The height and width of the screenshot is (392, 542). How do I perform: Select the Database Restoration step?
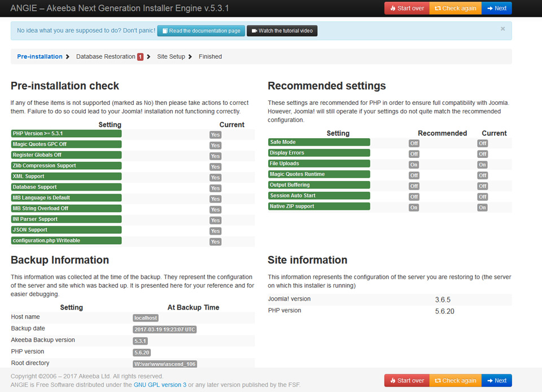click(106, 56)
